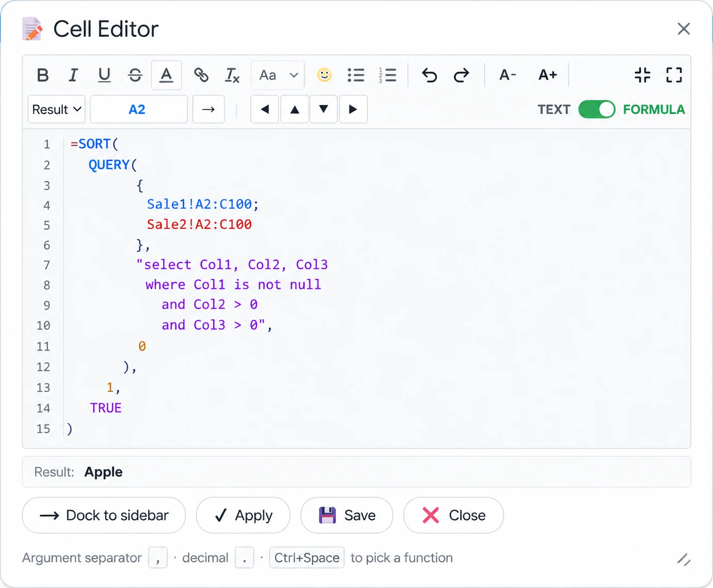Insert a hyperlink
The height and width of the screenshot is (588, 713).
201,75
